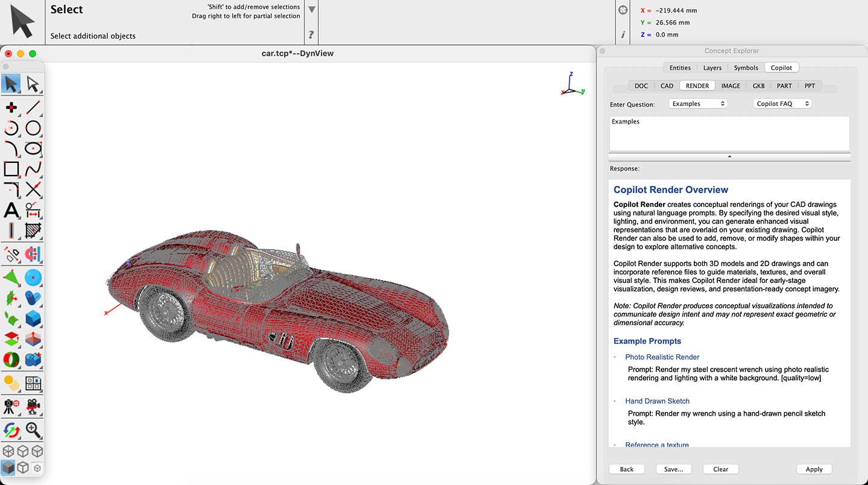Open the IMAGE copilot tab
The width and height of the screenshot is (868, 485).
(x=731, y=86)
